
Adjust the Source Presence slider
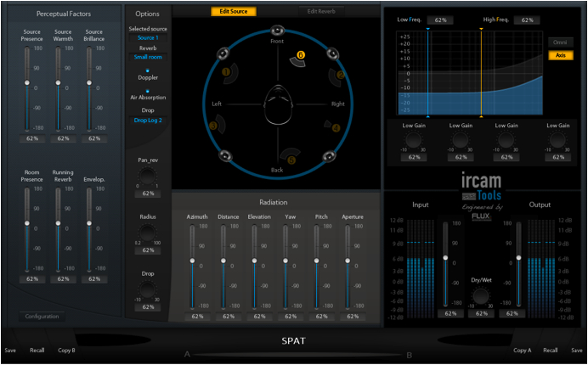[27, 89]
